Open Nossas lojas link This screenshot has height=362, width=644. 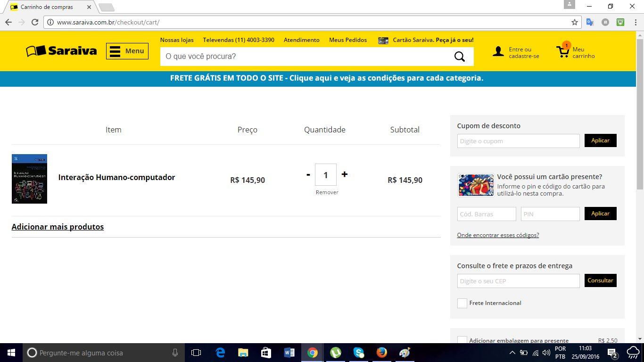pyautogui.click(x=177, y=40)
